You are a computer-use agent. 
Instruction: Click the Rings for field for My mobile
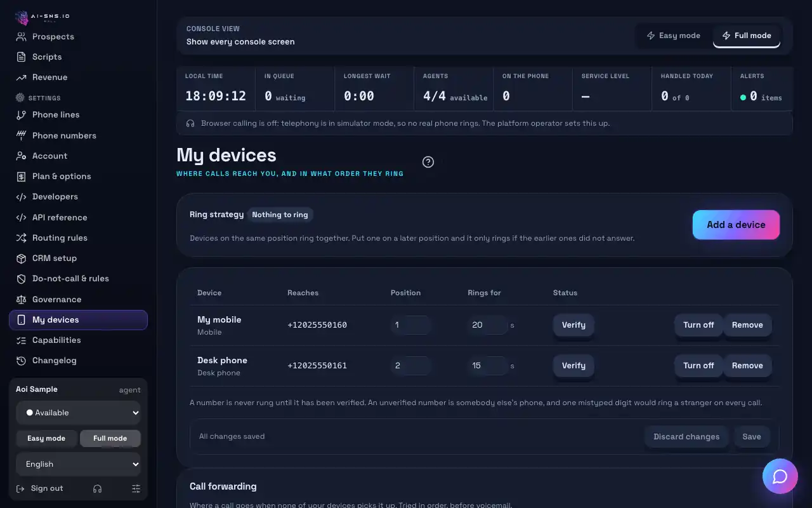488,324
